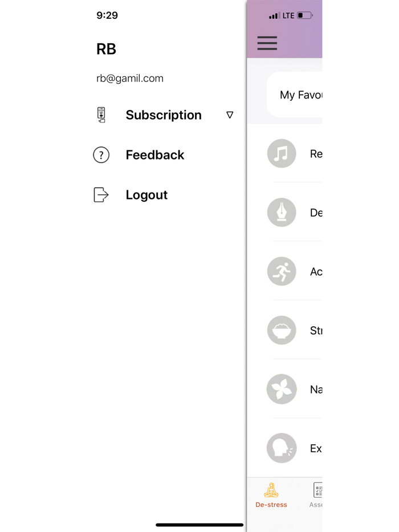Tap the Logout exit arrow icon
Viewport: 399px width, 532px height.
click(101, 195)
